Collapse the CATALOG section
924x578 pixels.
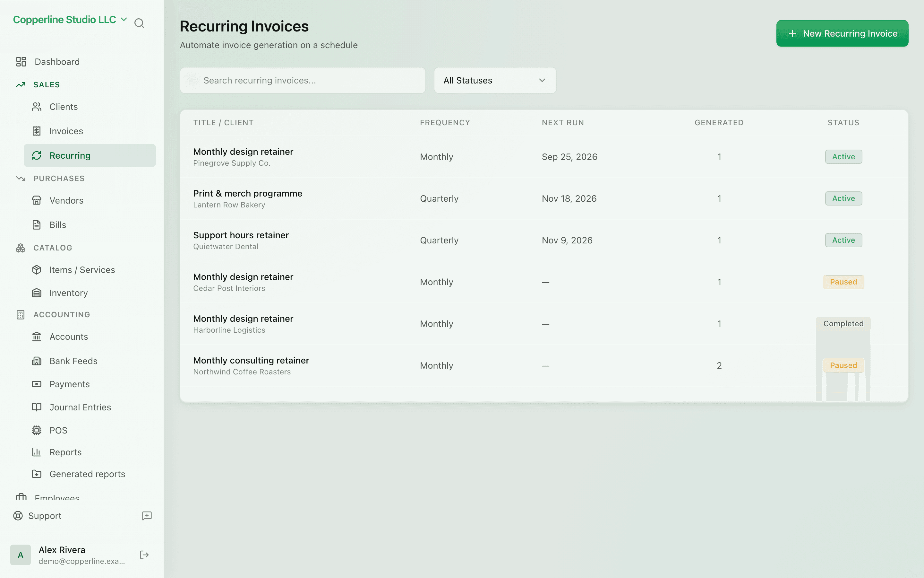click(53, 248)
